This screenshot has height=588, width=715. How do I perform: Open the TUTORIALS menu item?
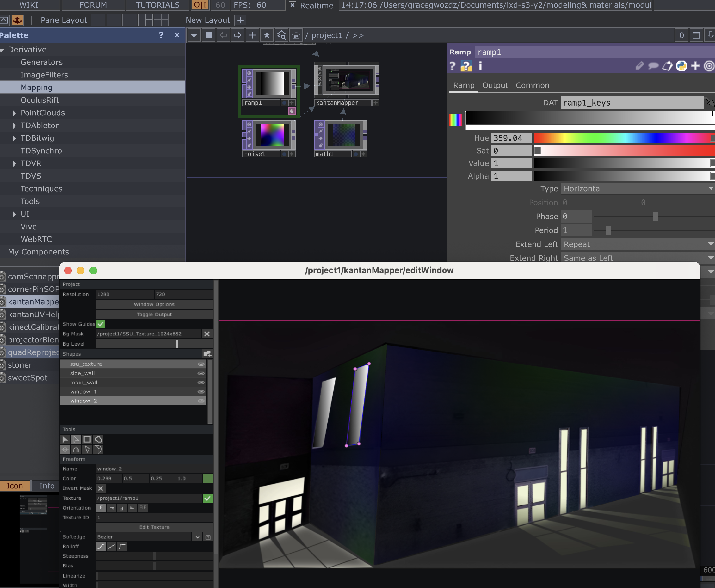point(157,5)
